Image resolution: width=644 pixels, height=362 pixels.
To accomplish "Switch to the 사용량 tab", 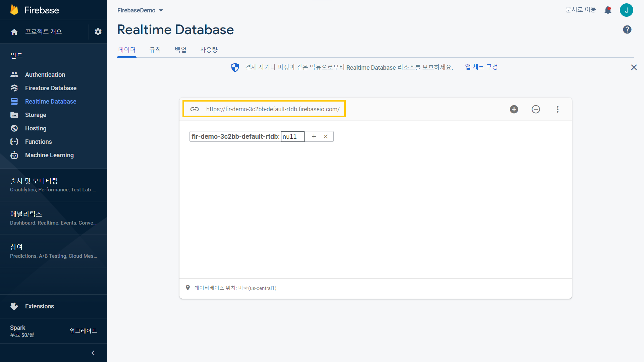I will click(x=209, y=50).
